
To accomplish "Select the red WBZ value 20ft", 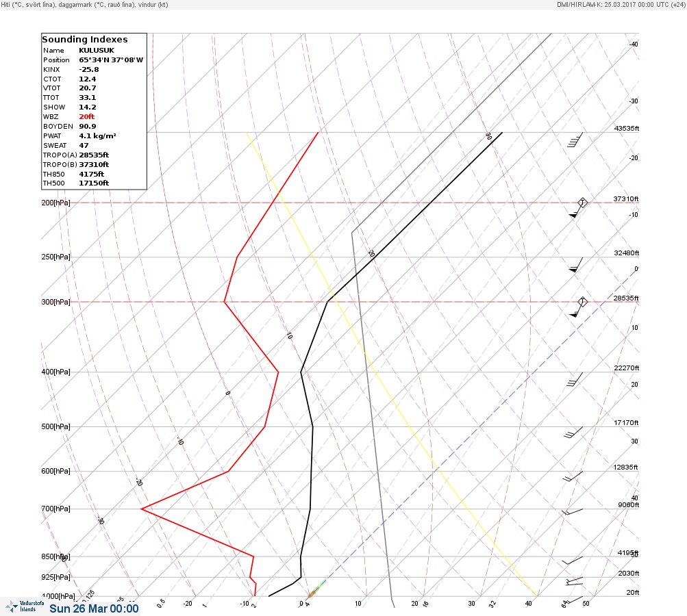I will pyautogui.click(x=87, y=117).
